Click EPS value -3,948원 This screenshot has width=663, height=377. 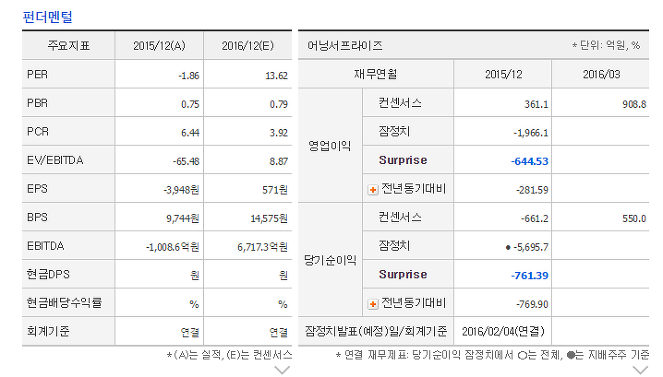coord(181,190)
